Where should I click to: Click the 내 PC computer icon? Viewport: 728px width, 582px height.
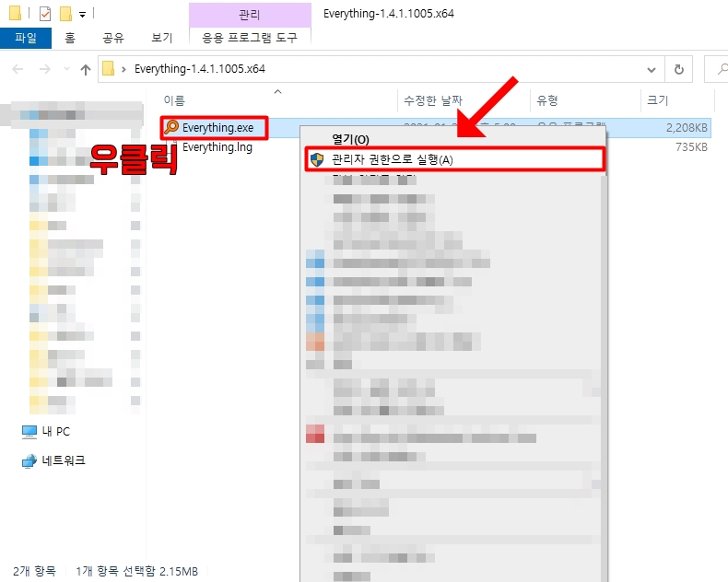(29, 432)
